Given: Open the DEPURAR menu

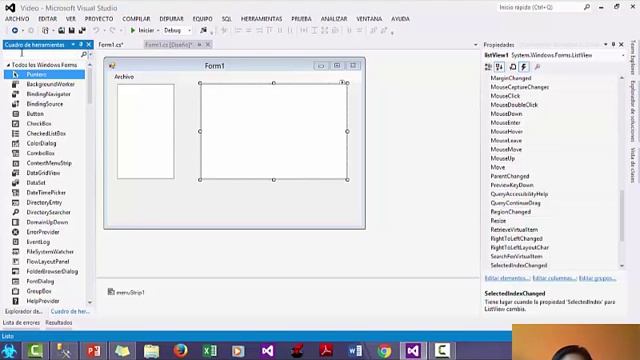Looking at the screenshot, I should 171,19.
